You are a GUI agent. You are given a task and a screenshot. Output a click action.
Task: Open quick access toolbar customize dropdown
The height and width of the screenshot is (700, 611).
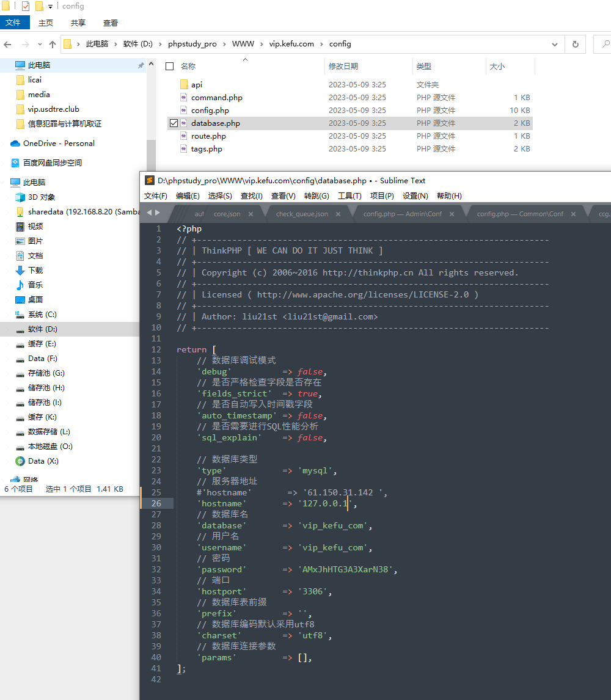[50, 6]
